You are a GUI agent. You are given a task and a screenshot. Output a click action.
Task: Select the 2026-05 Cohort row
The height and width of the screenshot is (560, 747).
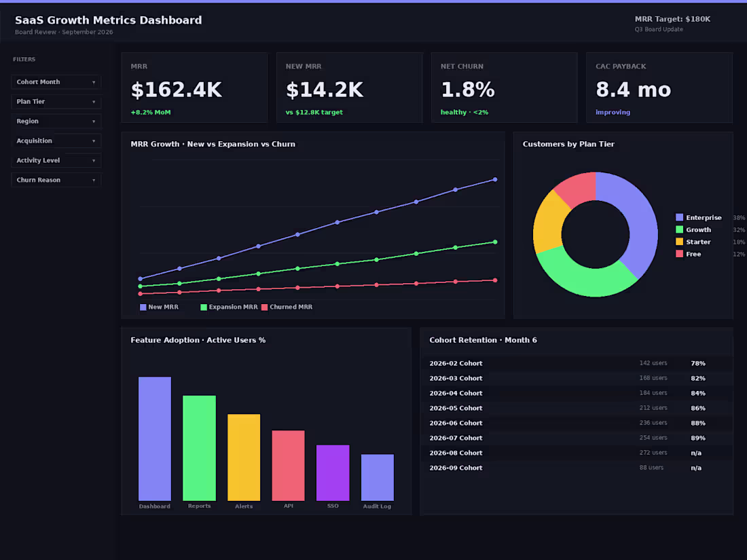[577, 408]
